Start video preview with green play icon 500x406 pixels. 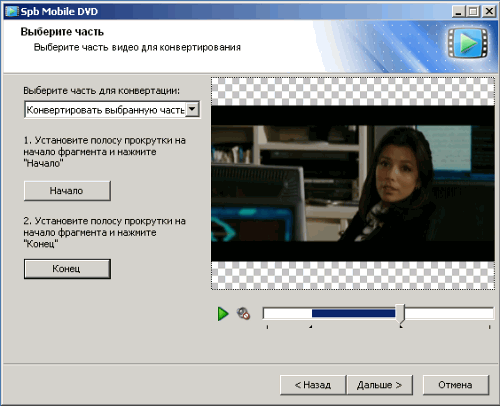(x=223, y=314)
